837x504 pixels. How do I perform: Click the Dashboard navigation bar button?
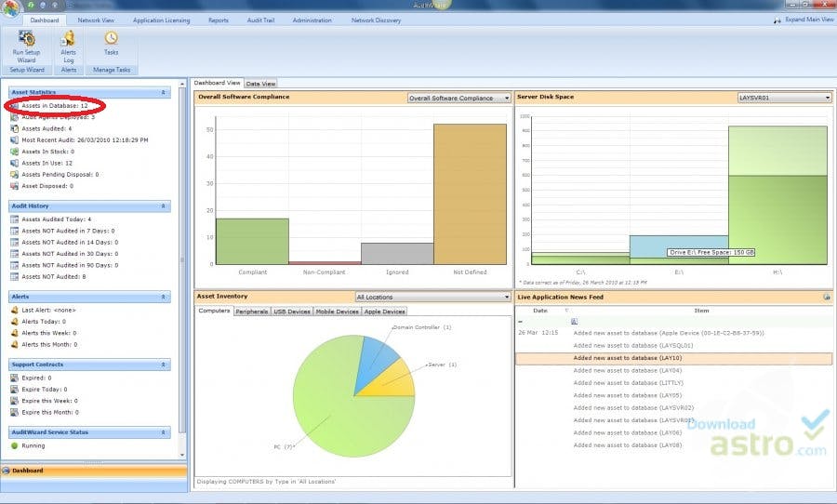[94, 471]
